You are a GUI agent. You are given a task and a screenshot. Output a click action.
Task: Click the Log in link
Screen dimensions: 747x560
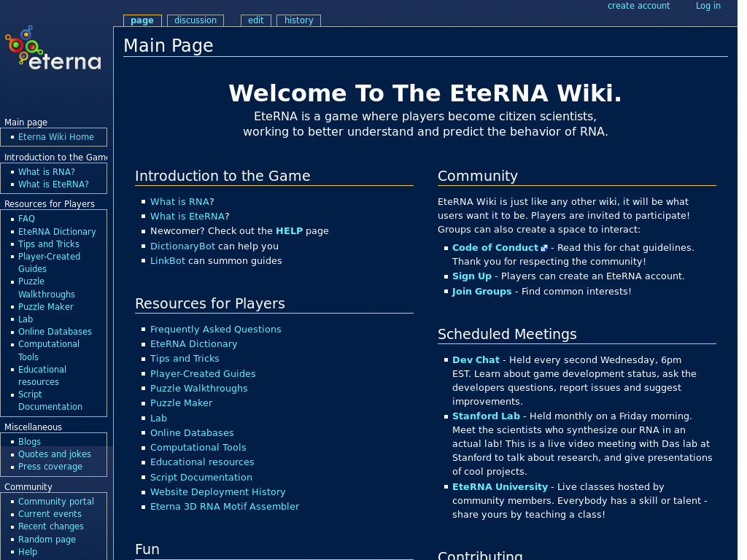708,6
